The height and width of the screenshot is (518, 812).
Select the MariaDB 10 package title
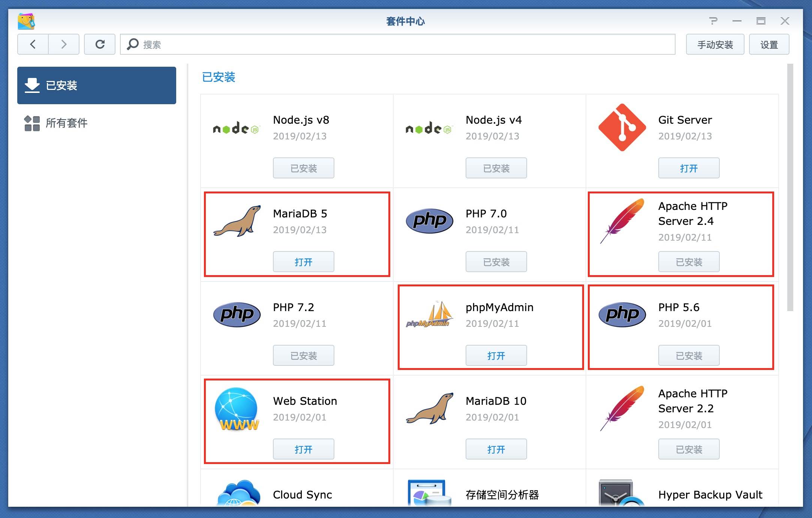496,401
